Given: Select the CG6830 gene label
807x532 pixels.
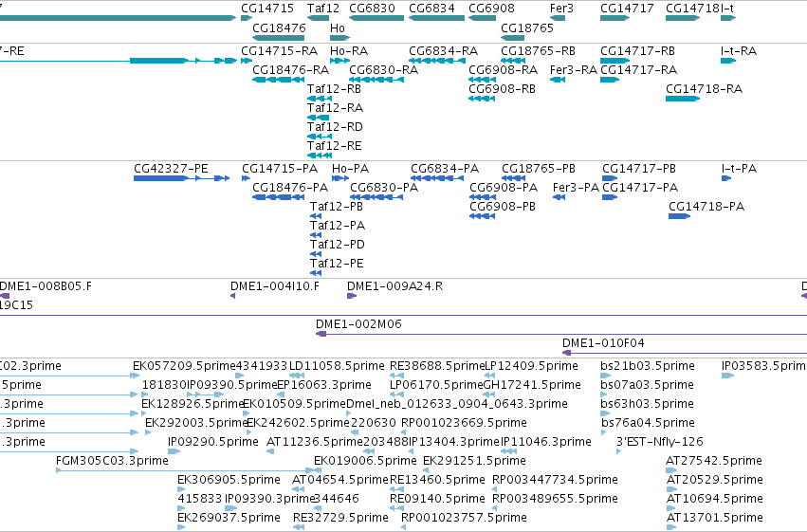Looking at the screenshot, I should 372,9.
